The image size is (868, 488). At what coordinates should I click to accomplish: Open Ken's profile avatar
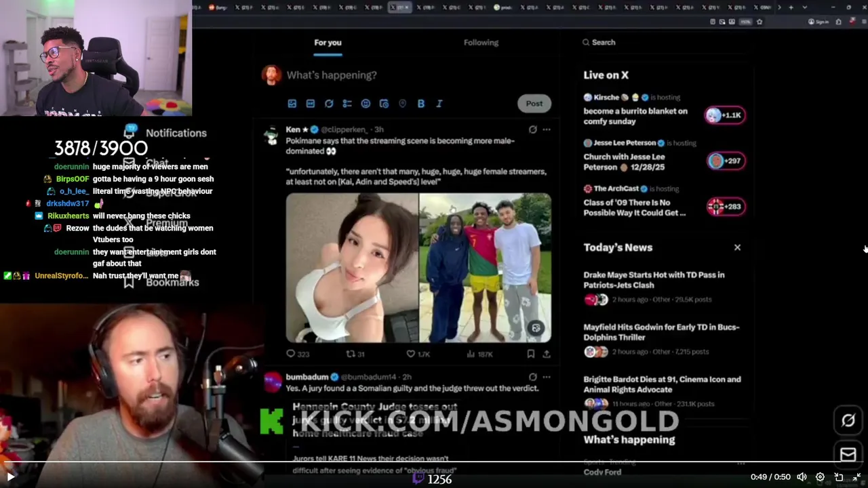(x=272, y=135)
